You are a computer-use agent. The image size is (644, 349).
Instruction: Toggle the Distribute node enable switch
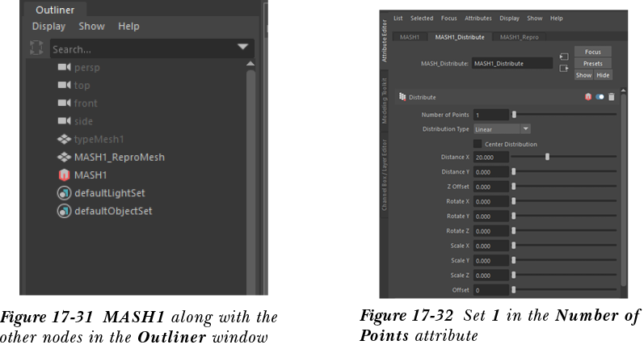[x=600, y=97]
